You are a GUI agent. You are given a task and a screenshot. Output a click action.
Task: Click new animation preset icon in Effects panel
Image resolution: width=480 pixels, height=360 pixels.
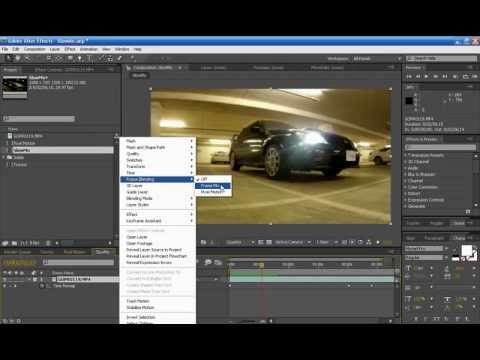pos(468,212)
